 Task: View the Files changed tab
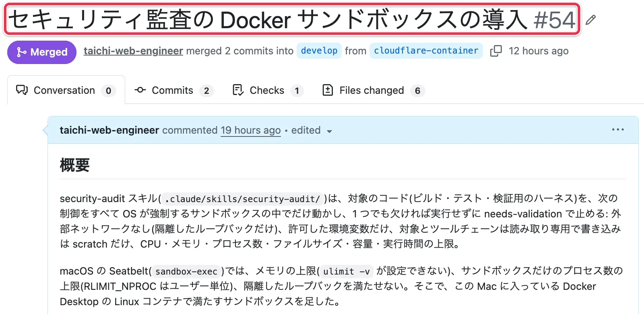(374, 90)
